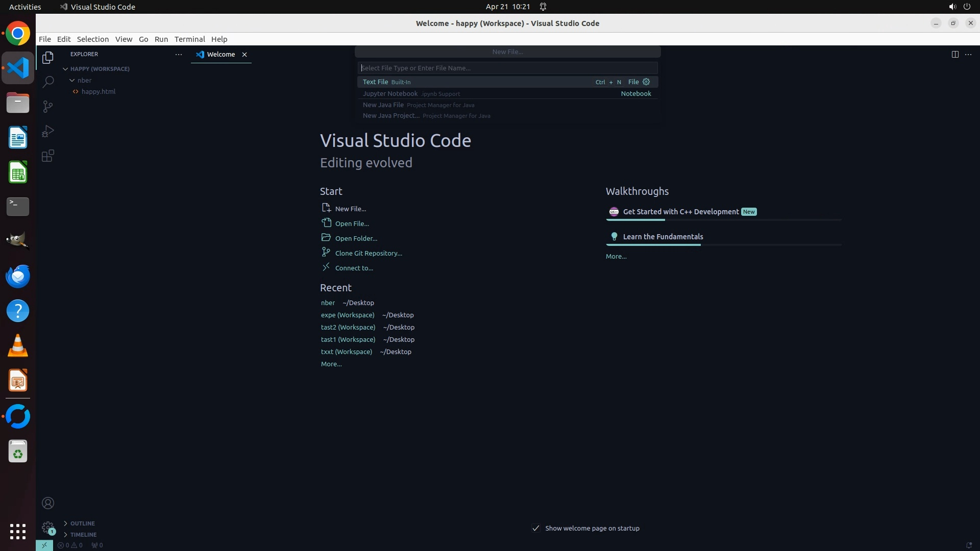Click the file name input field
The image size is (980, 551).
tap(507, 68)
